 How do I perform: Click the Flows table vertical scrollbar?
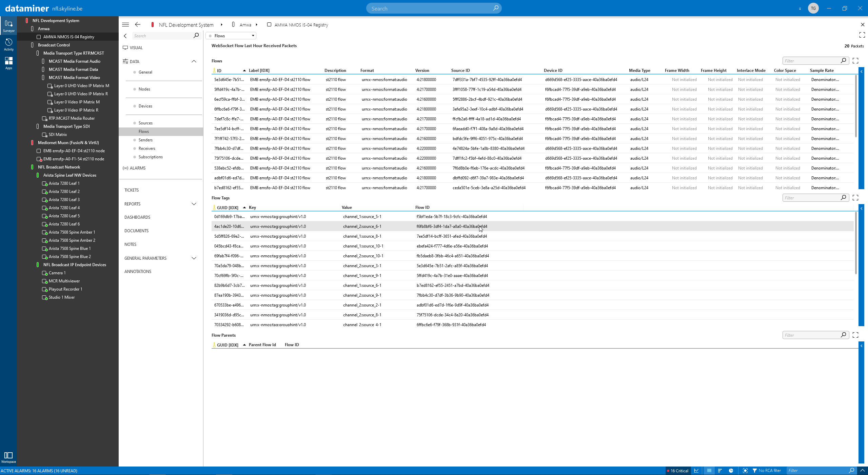pos(856,106)
